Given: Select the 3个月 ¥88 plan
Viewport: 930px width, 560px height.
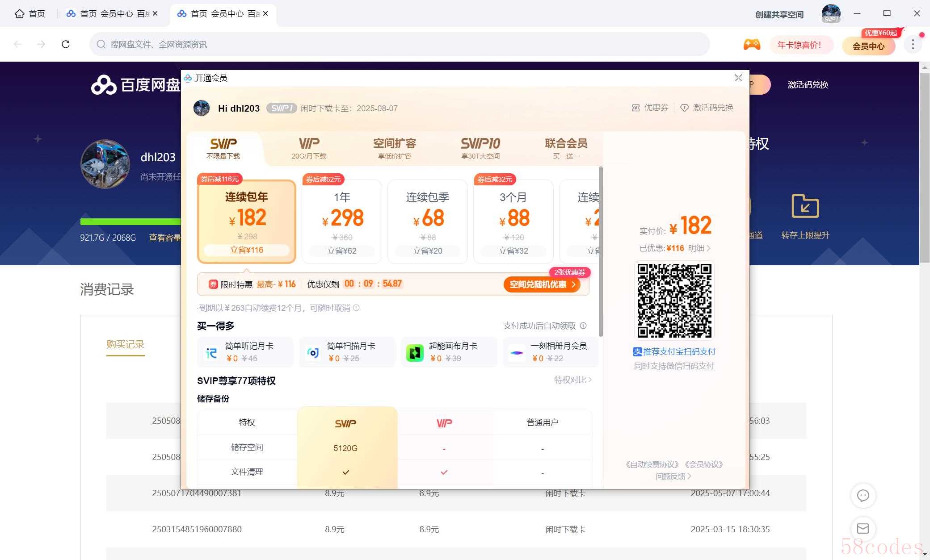Looking at the screenshot, I should (x=513, y=221).
